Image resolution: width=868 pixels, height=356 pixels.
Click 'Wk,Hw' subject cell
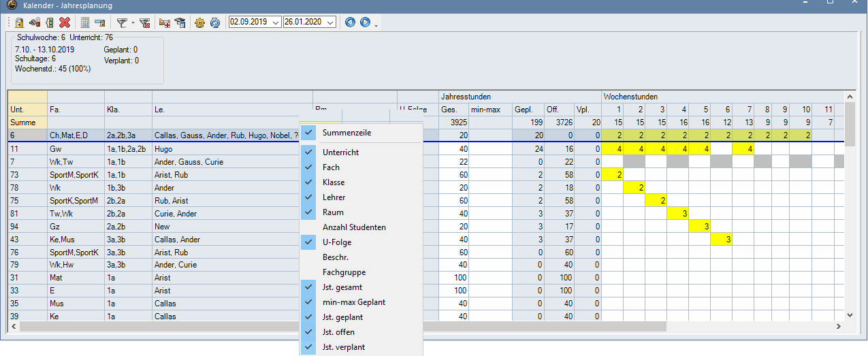[x=76, y=265]
